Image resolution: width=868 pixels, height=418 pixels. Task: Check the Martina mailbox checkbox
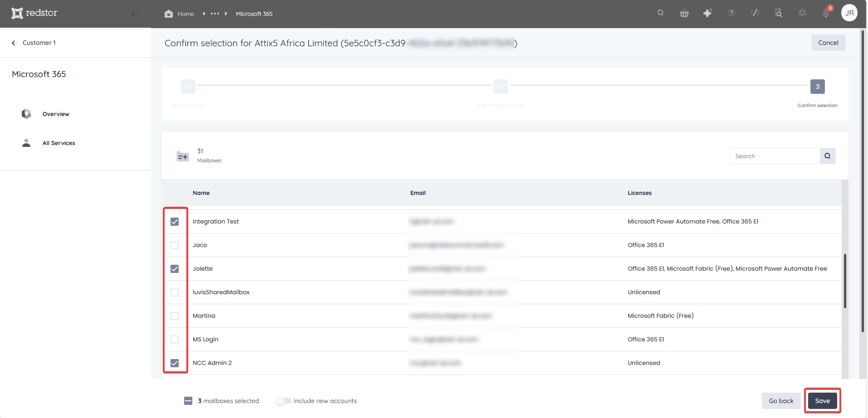175,316
